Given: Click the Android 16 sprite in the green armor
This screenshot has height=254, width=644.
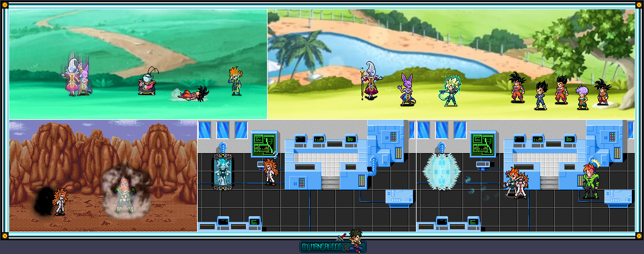Looking at the screenshot, I should 591,181.
